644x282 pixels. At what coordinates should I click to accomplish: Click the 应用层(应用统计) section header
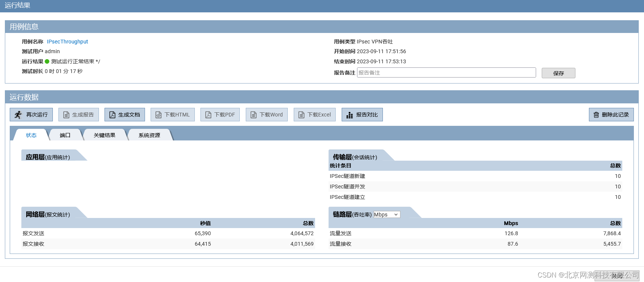(48, 157)
